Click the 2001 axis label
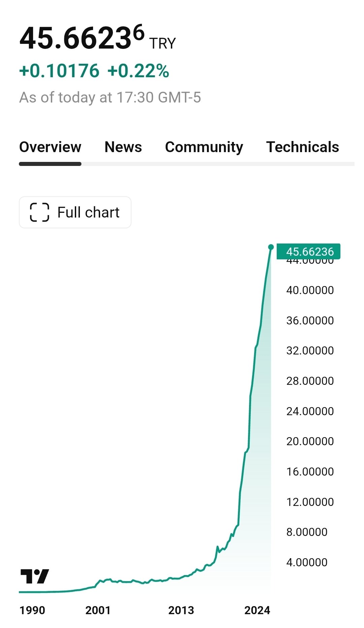364x628 pixels. point(98,610)
